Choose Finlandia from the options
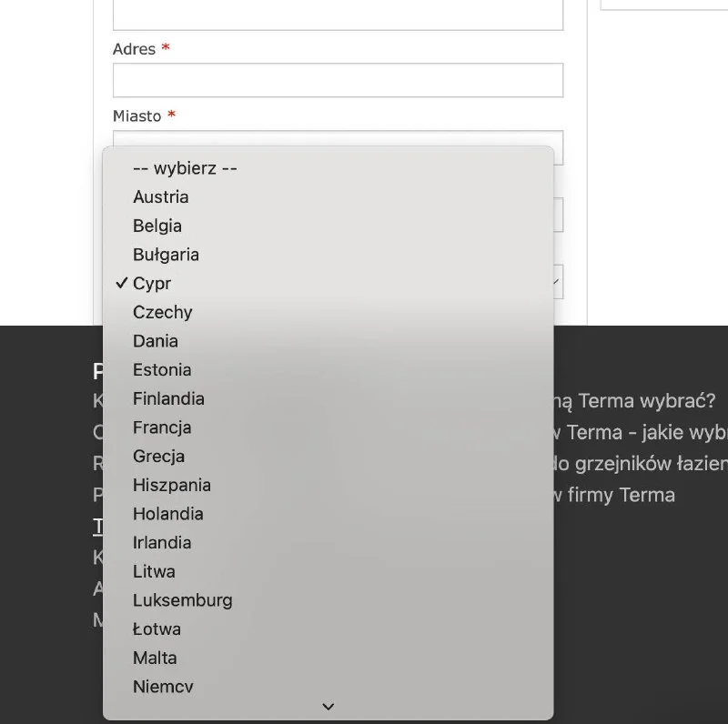 pos(168,399)
